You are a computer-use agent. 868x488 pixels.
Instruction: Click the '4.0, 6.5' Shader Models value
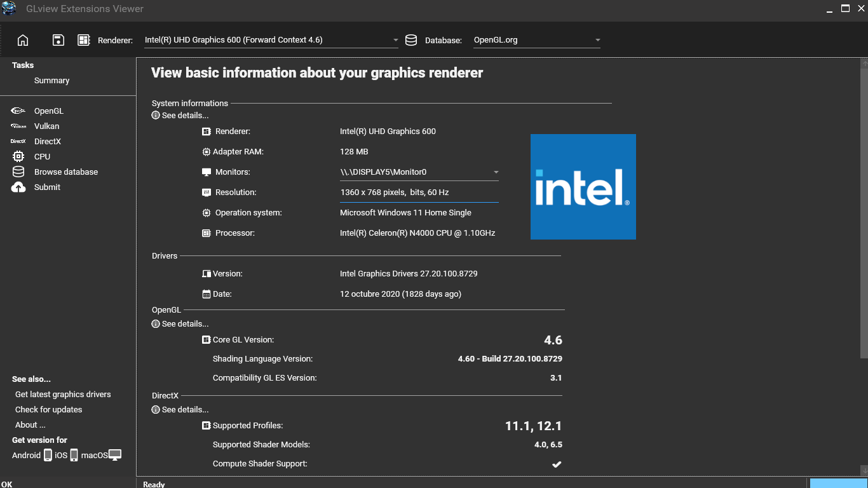pos(548,445)
